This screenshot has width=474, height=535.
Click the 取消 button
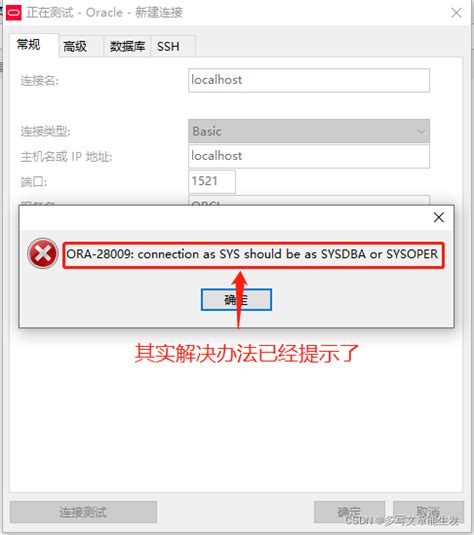(428, 512)
